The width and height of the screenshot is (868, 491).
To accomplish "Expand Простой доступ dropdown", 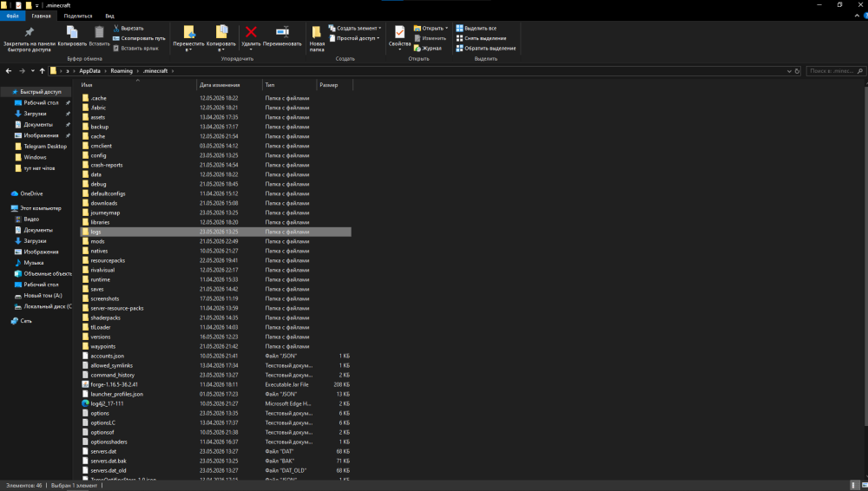I will [354, 38].
